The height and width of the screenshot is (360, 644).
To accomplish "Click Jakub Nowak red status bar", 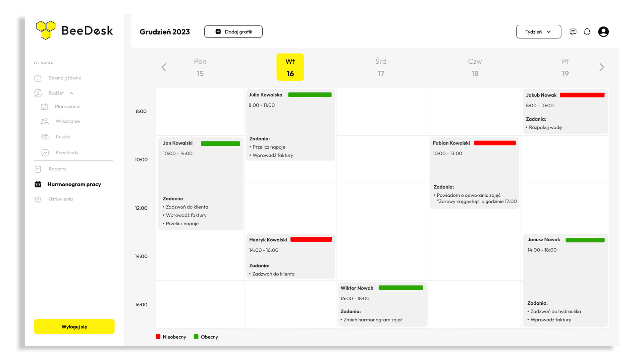I will (x=582, y=95).
